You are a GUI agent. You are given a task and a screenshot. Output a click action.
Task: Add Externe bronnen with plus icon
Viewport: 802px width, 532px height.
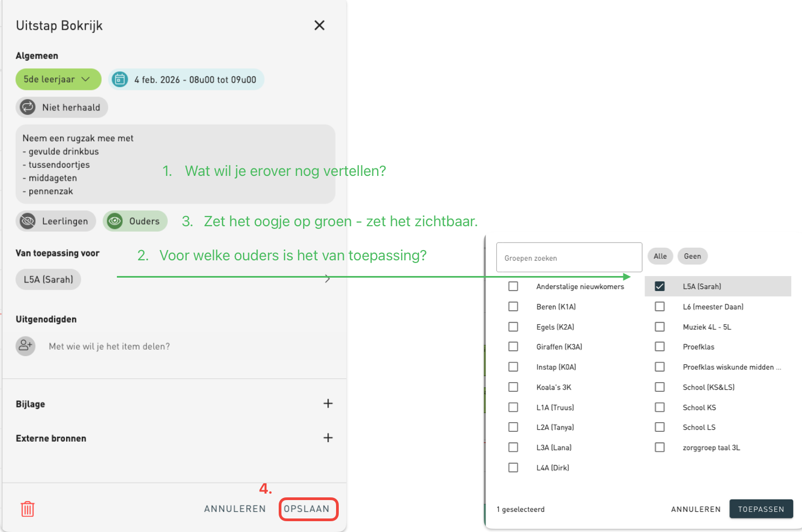[x=328, y=438]
